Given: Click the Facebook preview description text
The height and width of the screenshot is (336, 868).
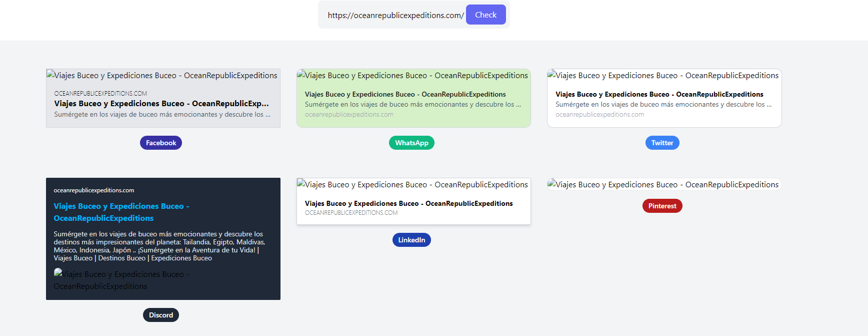Looking at the screenshot, I should pyautogui.click(x=162, y=114).
